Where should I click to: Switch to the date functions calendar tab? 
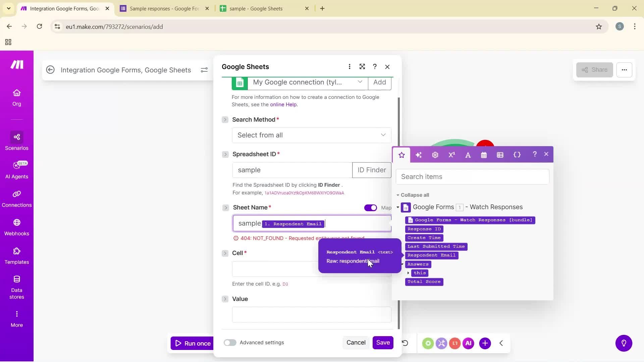483,155
